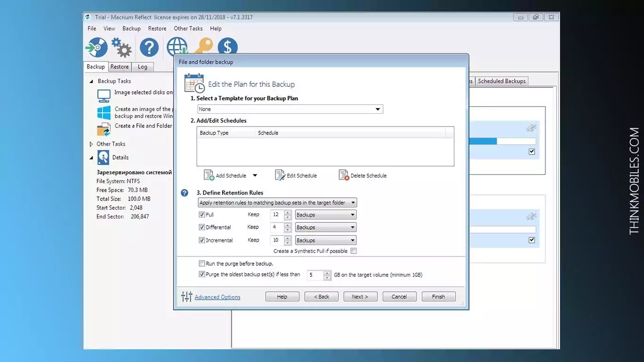Click the Backup Type column header
This screenshot has height=362, width=644.
tap(226, 133)
